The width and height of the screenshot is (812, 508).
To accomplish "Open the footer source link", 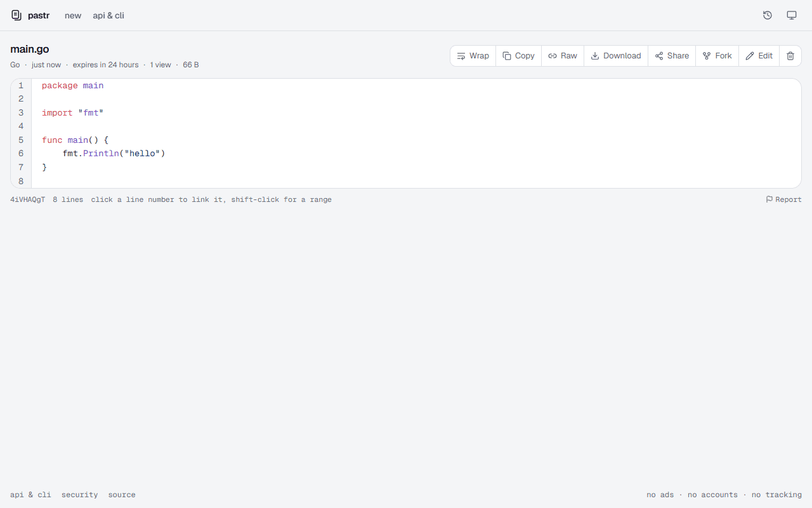I will click(x=122, y=495).
